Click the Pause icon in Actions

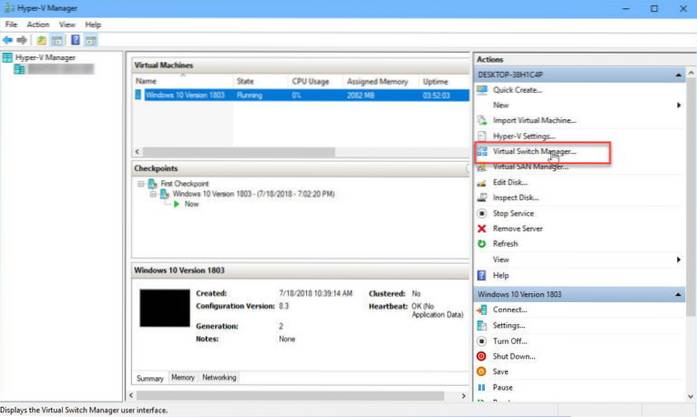pos(482,386)
